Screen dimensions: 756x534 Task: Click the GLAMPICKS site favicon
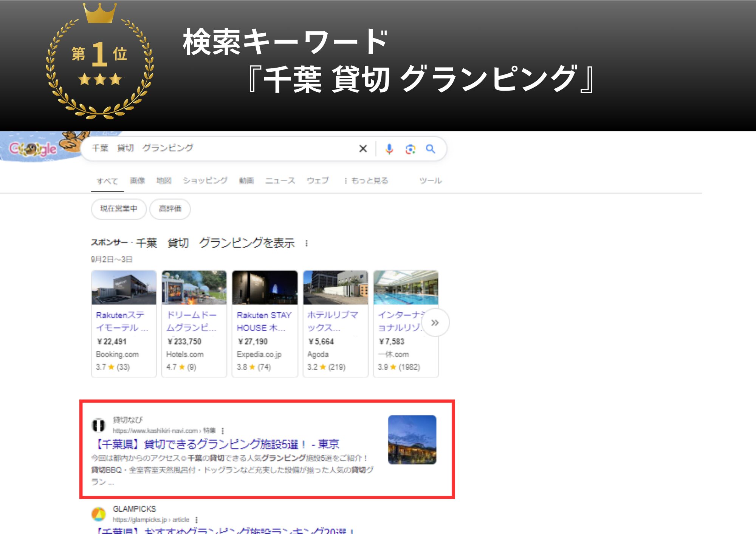99,514
